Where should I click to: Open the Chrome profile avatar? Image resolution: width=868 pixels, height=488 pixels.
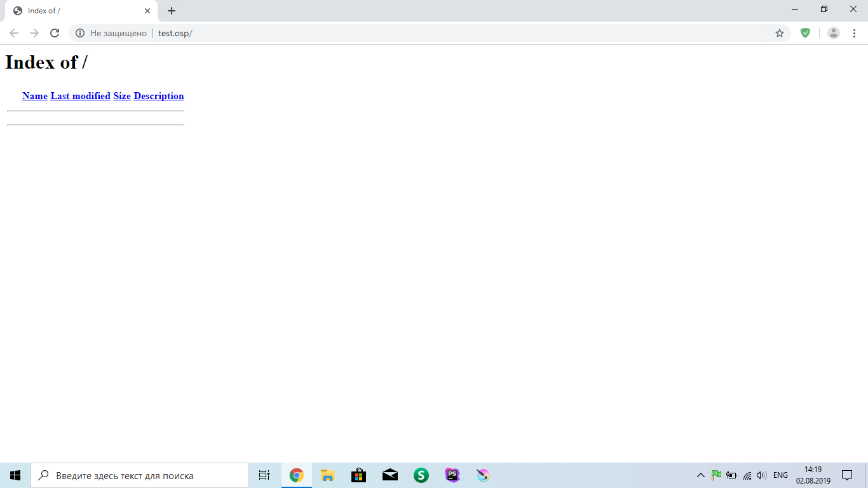[833, 33]
